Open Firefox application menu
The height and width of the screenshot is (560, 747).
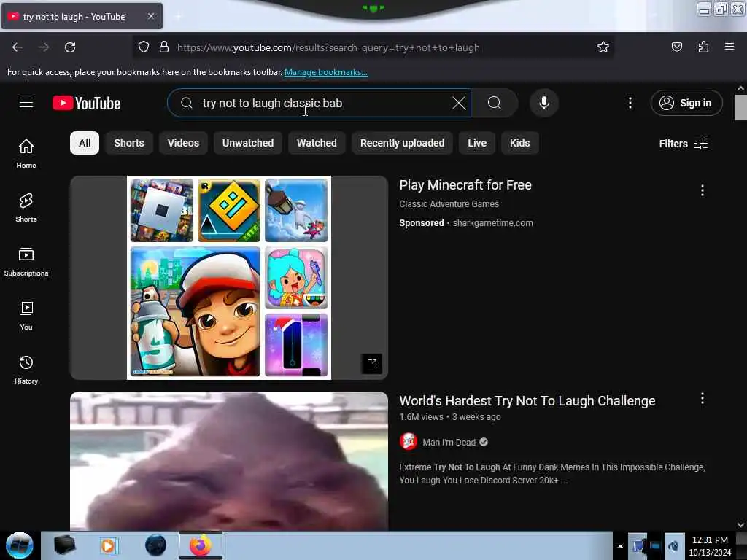729,47
